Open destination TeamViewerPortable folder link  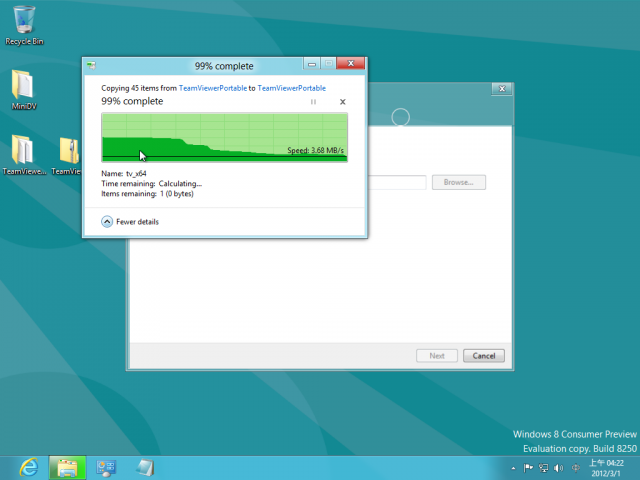tap(291, 88)
